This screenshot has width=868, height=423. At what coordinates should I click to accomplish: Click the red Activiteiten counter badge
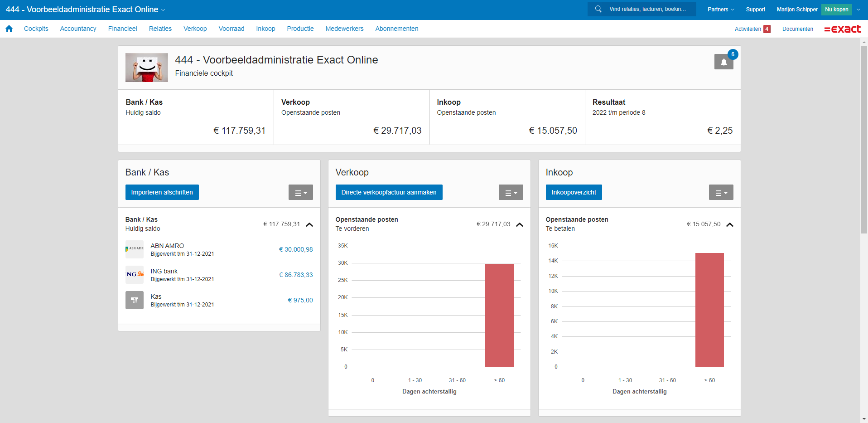click(x=767, y=29)
